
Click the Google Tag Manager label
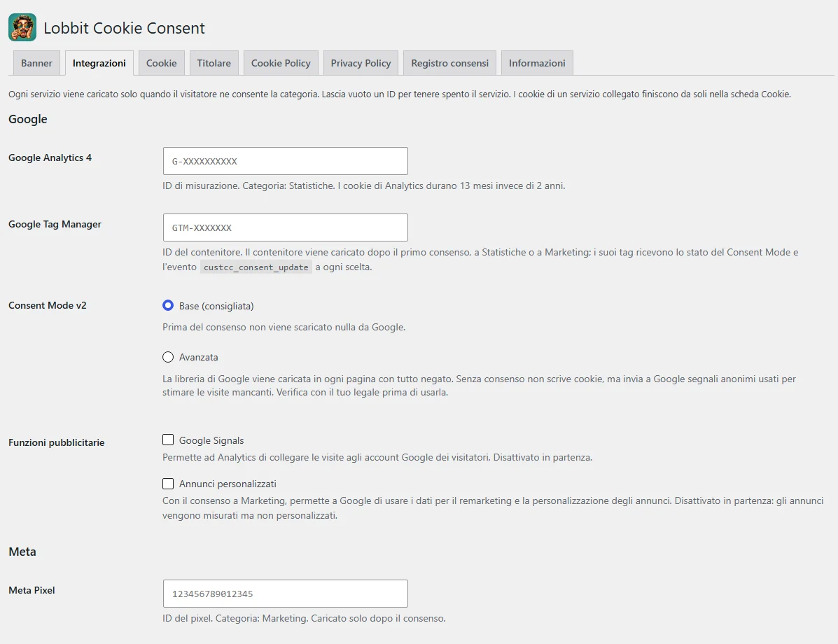point(55,224)
